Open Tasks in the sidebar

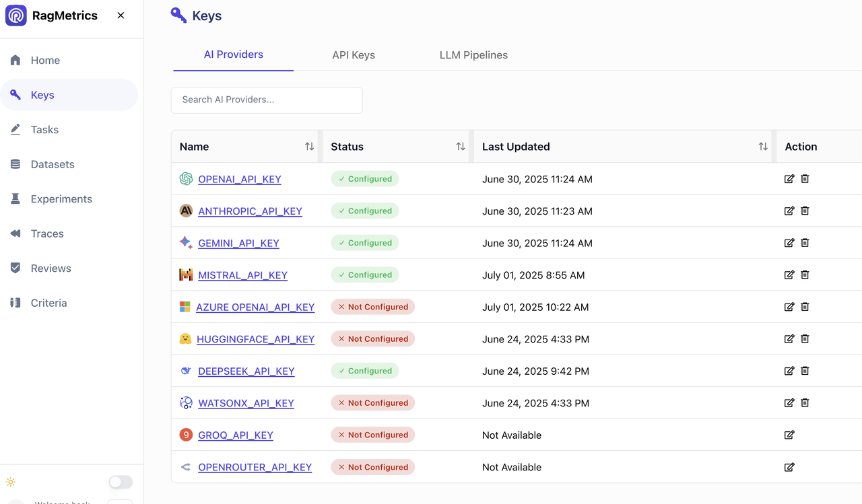coord(69,130)
